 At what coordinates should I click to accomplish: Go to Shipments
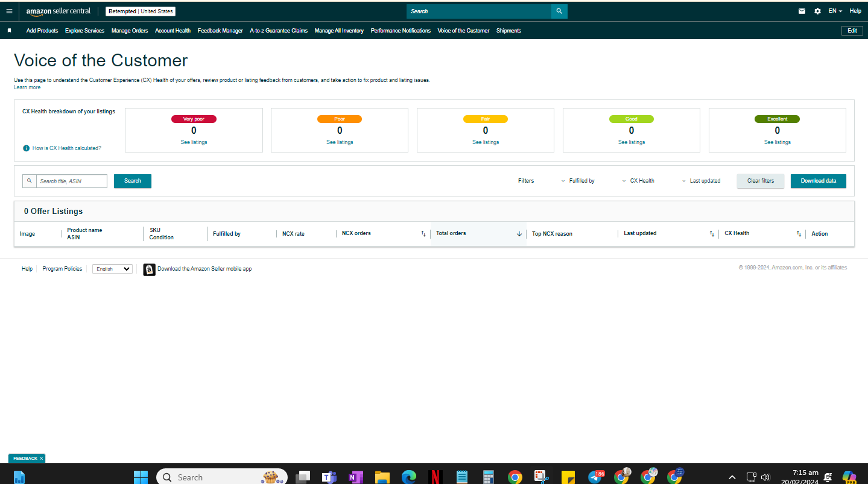[508, 31]
